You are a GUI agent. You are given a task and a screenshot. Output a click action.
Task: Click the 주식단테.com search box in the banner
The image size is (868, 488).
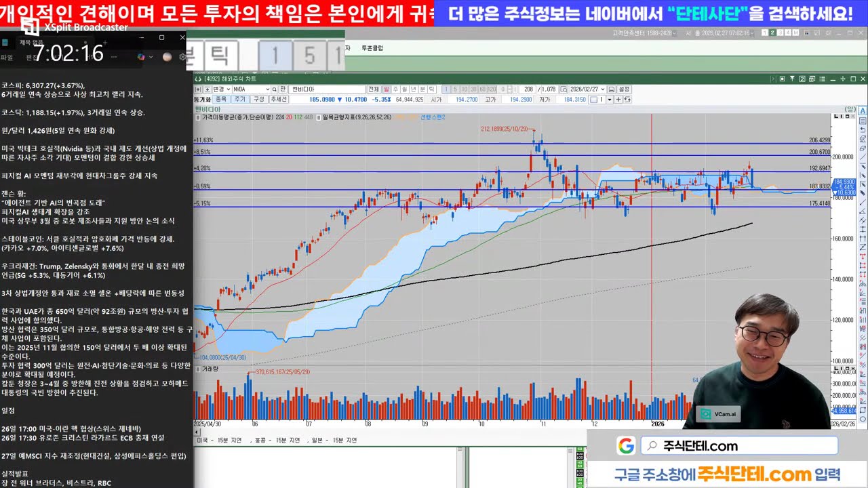(739, 446)
